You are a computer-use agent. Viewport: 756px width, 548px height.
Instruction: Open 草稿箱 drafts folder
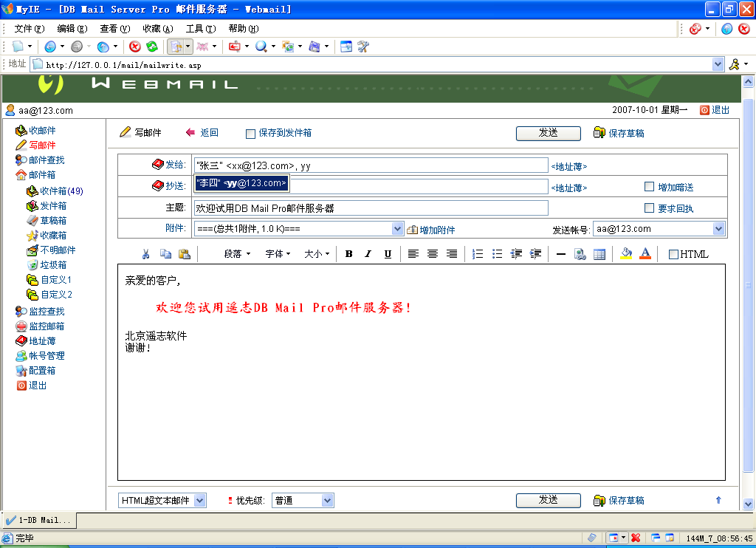[x=53, y=220]
